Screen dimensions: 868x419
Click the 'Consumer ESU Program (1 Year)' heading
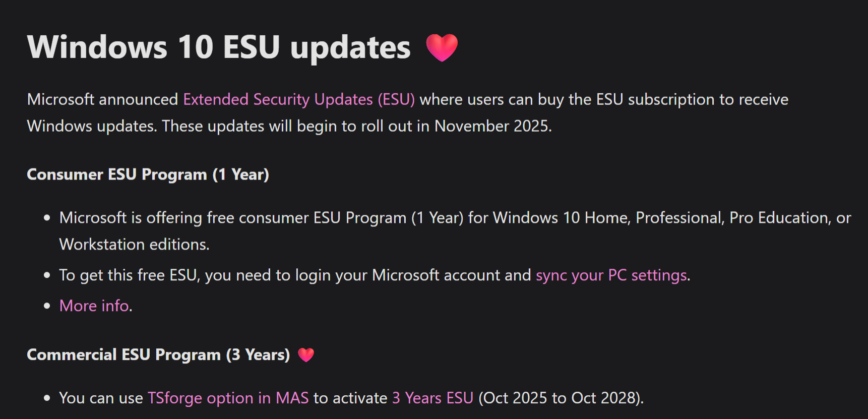[148, 174]
